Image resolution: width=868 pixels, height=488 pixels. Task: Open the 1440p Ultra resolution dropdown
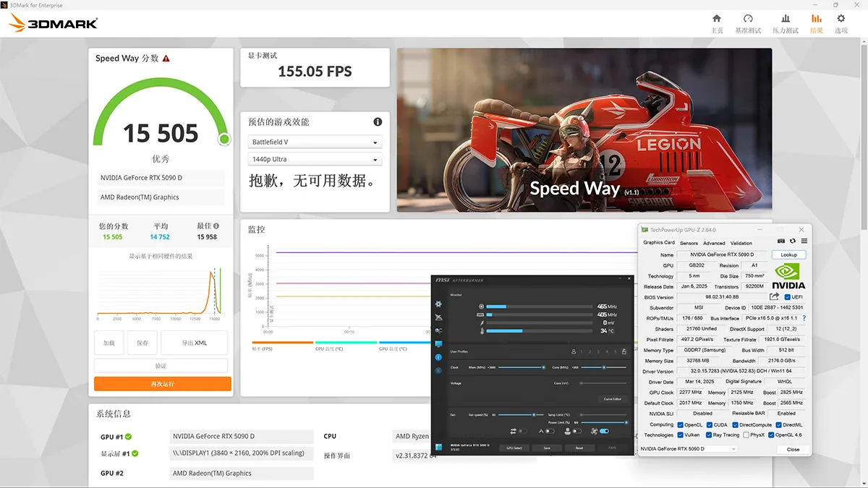tap(315, 159)
